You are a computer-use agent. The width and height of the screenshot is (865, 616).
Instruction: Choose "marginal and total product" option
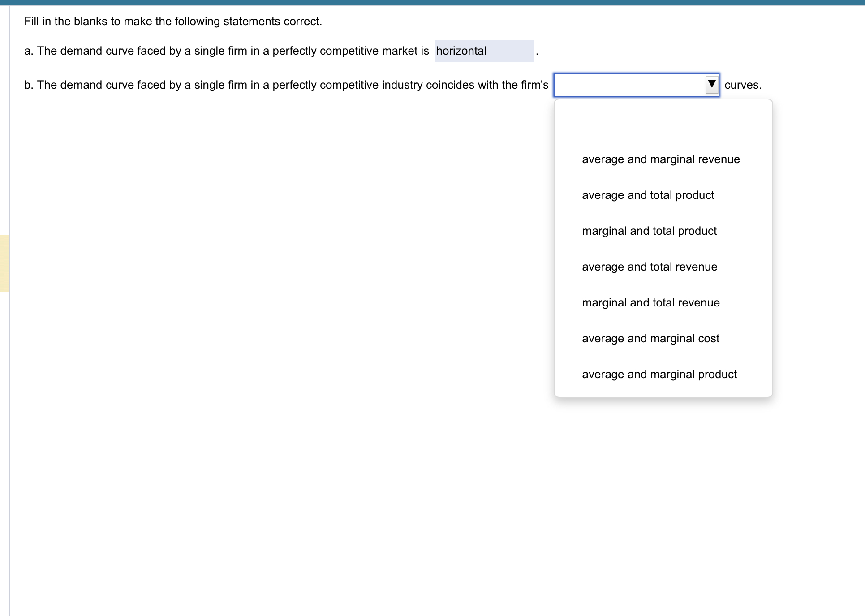649,231
